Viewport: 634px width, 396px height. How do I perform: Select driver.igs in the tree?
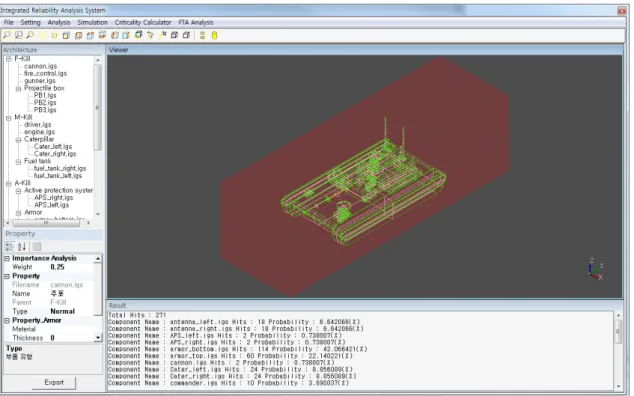[38, 125]
